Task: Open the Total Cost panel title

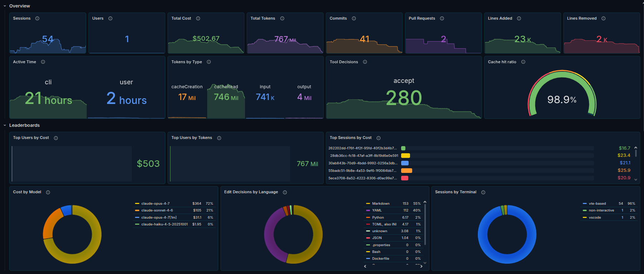Action: click(181, 19)
